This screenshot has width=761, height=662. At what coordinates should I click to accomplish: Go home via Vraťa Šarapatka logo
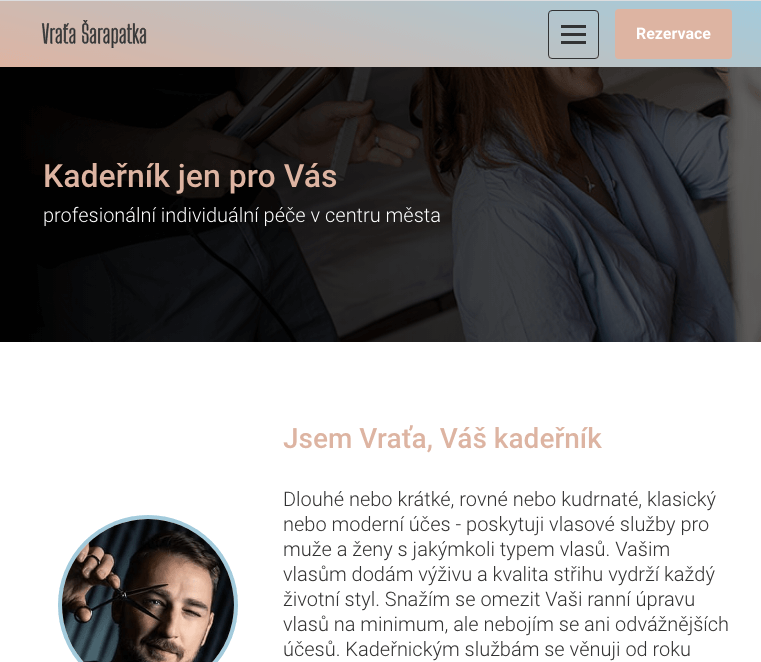click(x=94, y=34)
